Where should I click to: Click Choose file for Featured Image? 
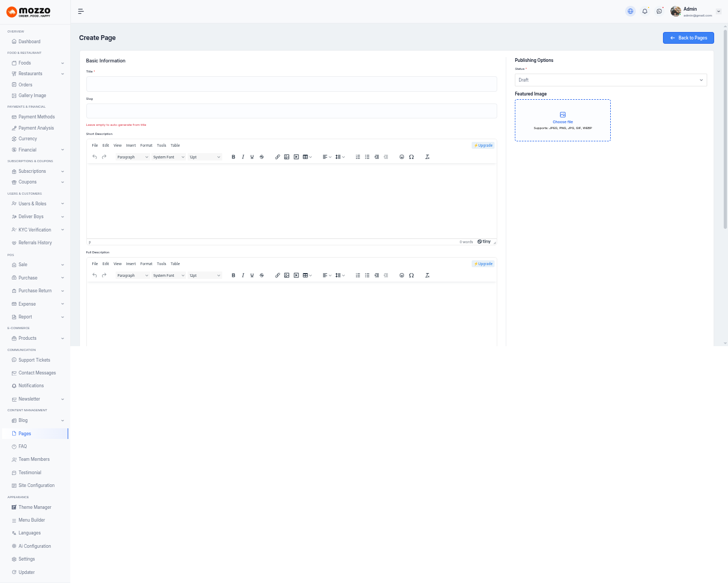coord(563,122)
